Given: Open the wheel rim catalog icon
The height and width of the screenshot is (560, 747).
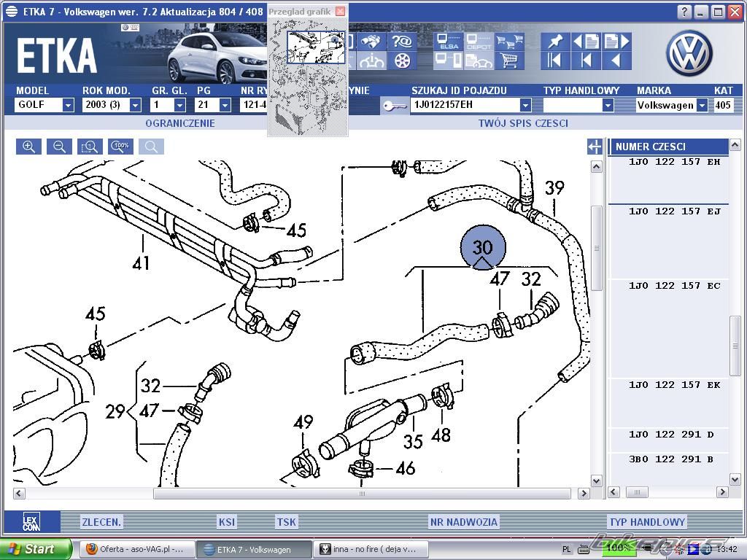Looking at the screenshot, I should click(x=402, y=61).
